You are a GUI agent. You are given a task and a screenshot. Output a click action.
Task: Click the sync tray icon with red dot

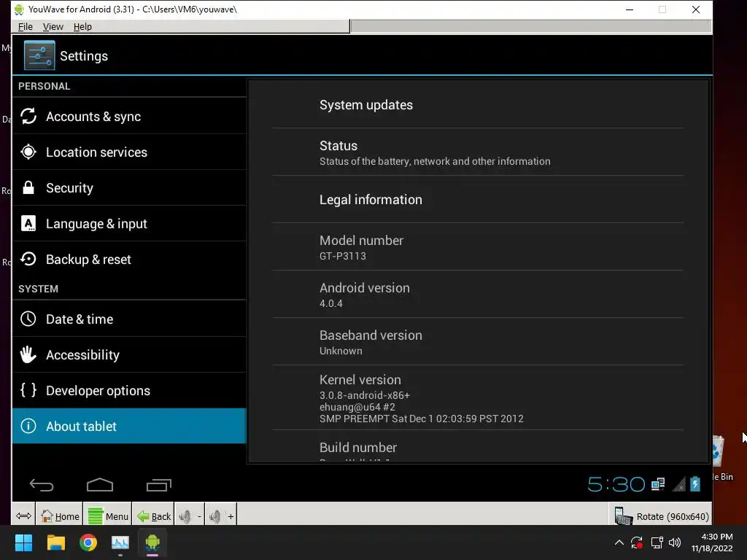pyautogui.click(x=637, y=542)
